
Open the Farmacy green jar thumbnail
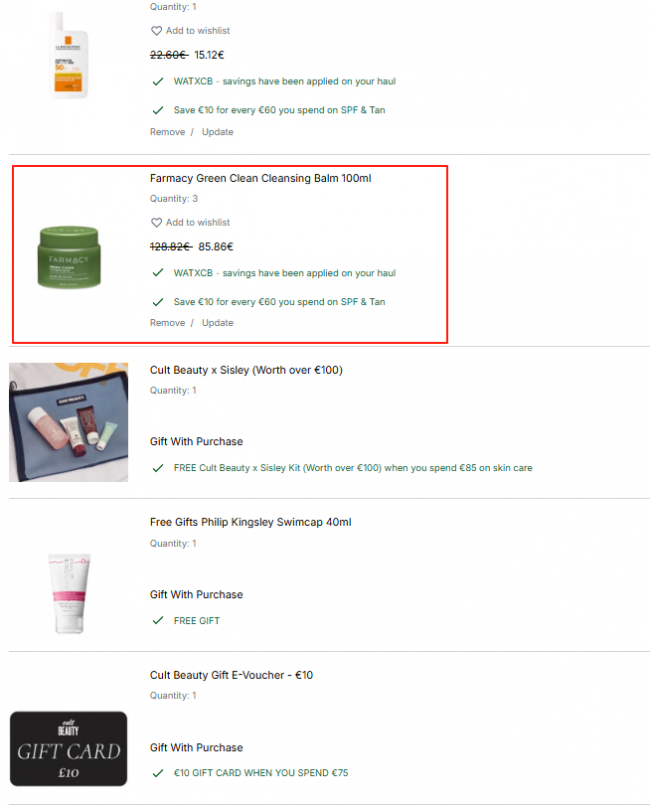pyautogui.click(x=69, y=257)
